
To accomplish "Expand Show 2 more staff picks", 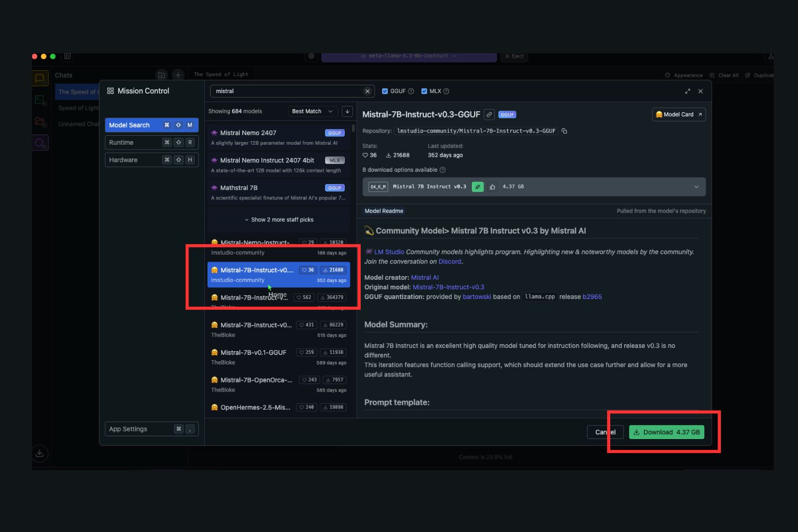I will point(279,220).
